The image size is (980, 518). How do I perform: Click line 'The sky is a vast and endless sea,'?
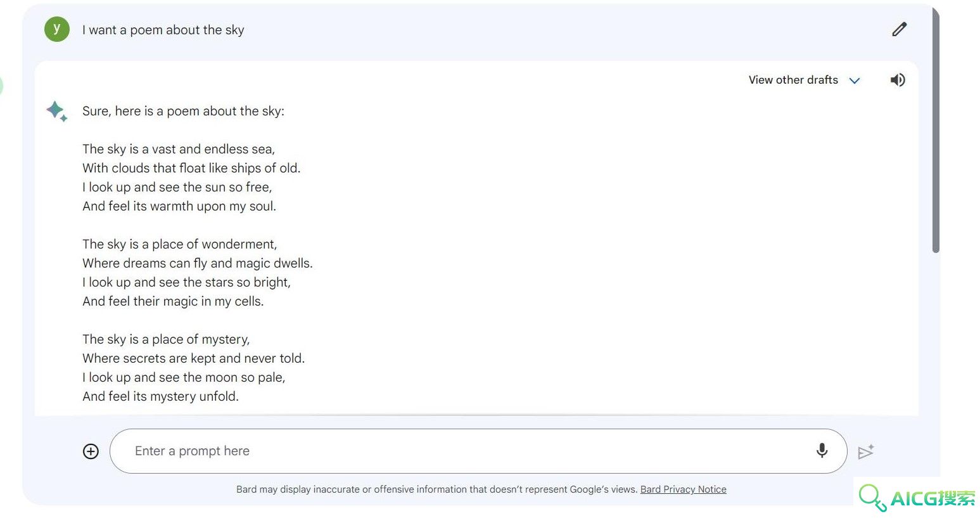[179, 149]
